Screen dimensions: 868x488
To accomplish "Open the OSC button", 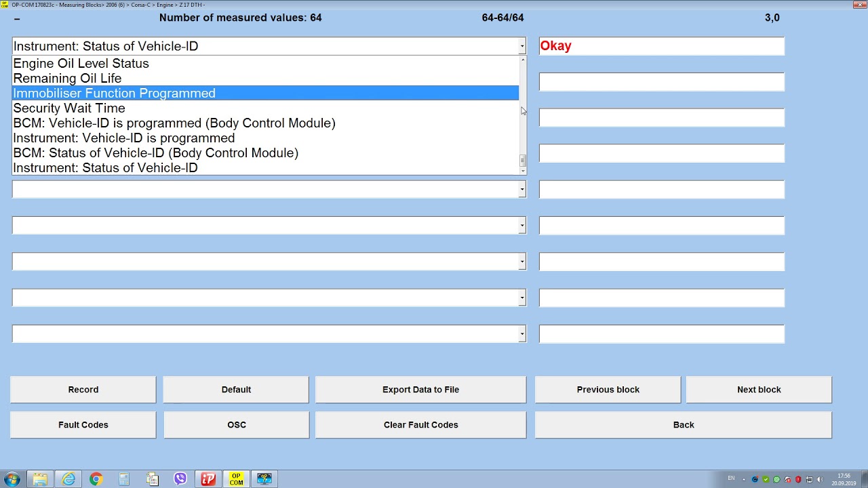I will pyautogui.click(x=236, y=425).
